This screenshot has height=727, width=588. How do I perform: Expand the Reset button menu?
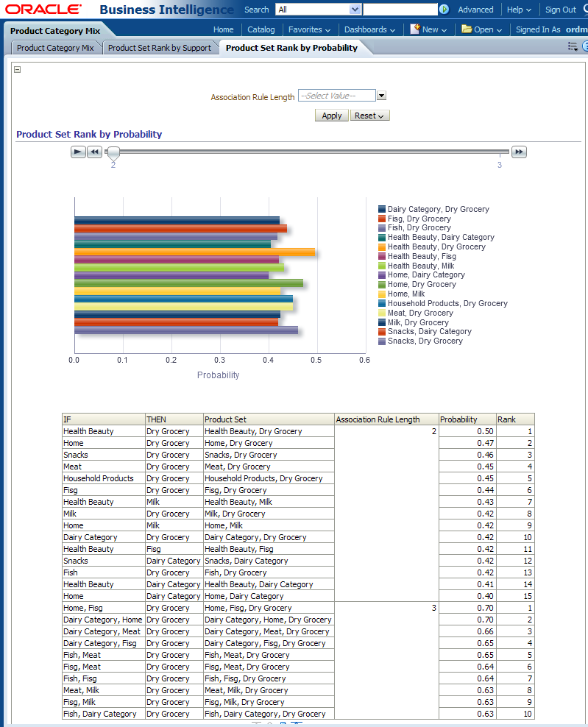tap(369, 116)
